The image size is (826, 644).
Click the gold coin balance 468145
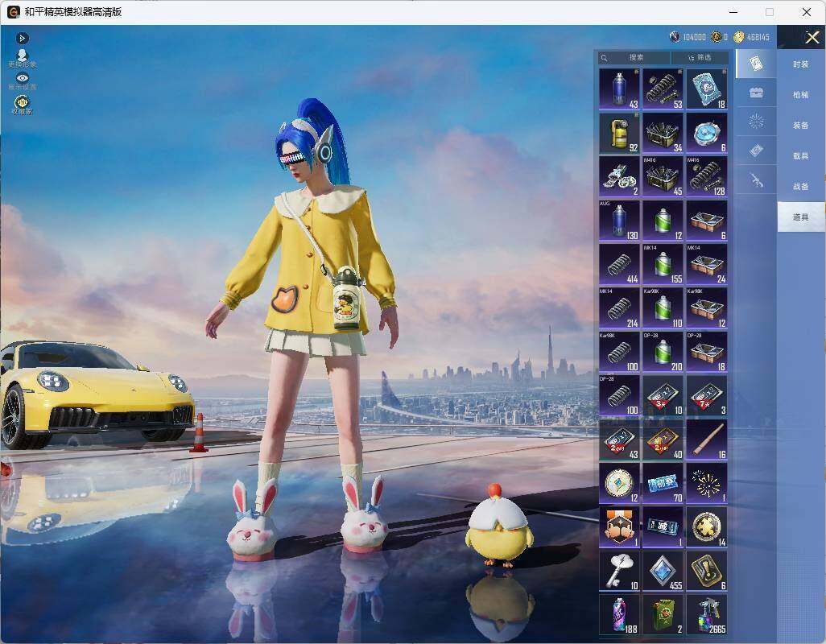coord(752,37)
